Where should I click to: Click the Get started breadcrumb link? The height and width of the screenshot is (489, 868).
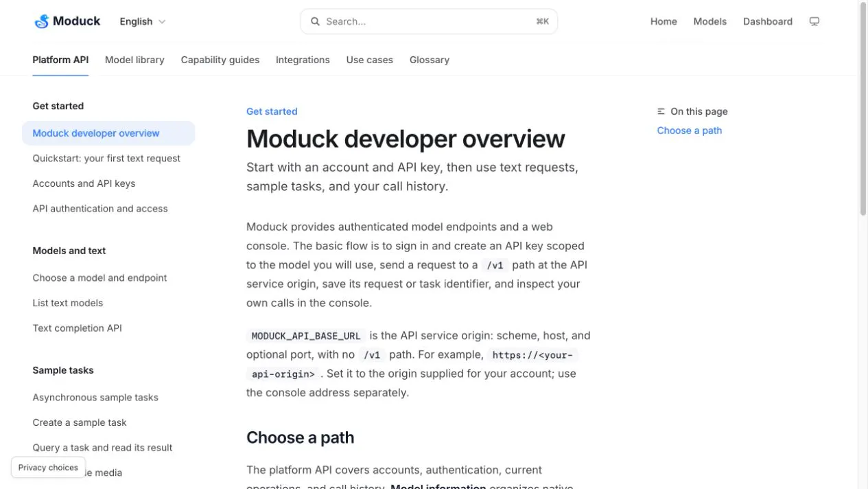[x=272, y=111]
